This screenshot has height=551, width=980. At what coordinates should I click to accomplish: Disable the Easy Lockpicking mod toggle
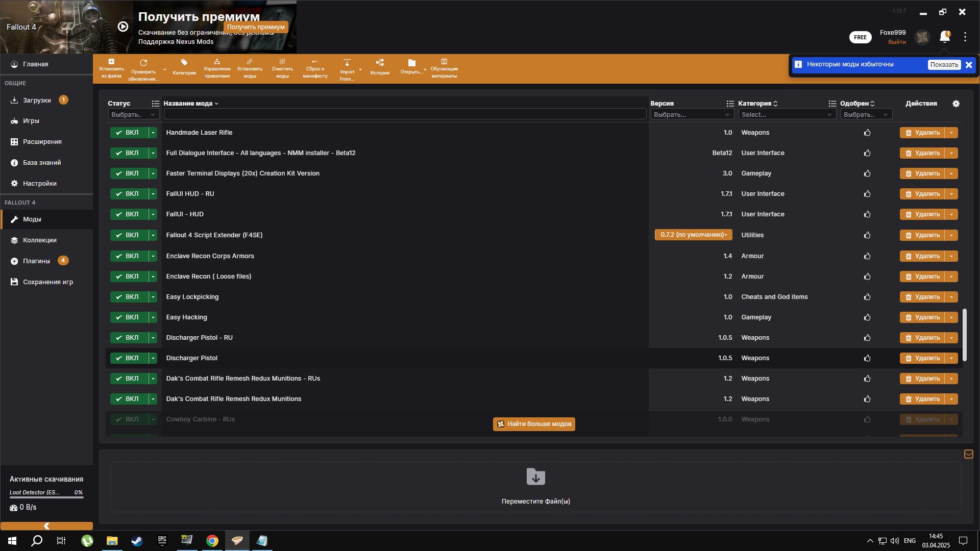128,297
